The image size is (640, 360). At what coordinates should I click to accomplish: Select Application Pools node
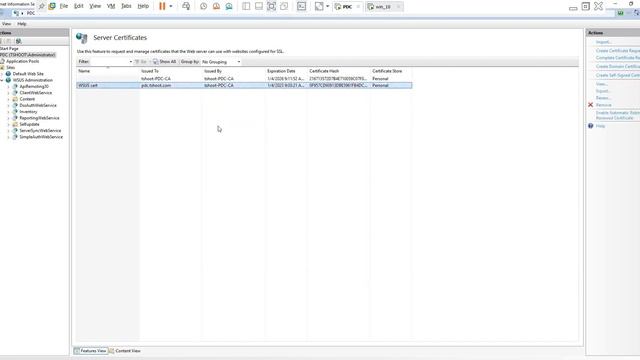22,61
